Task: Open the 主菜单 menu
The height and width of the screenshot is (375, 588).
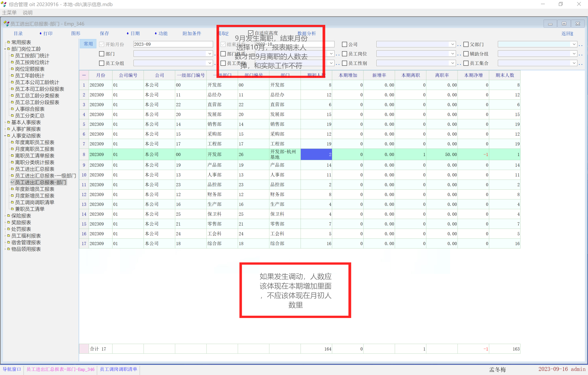Action: [x=9, y=13]
